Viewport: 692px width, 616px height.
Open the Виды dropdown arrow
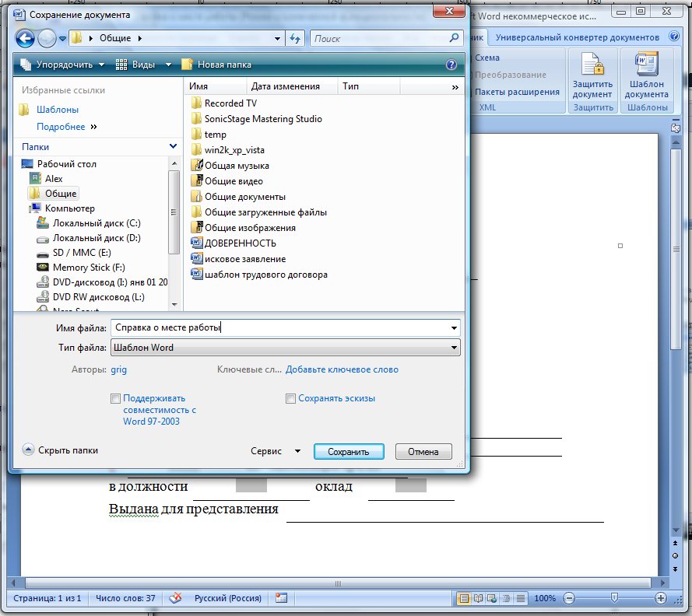pos(168,65)
